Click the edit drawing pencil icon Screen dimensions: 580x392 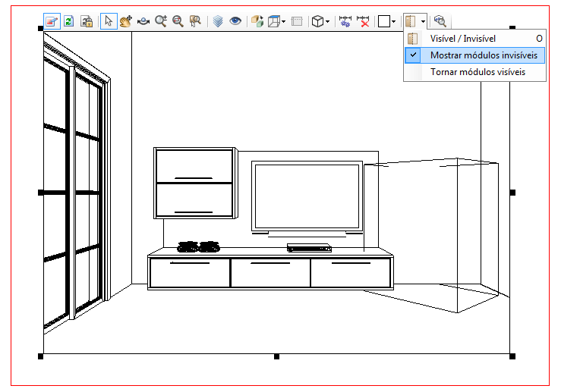(52, 21)
